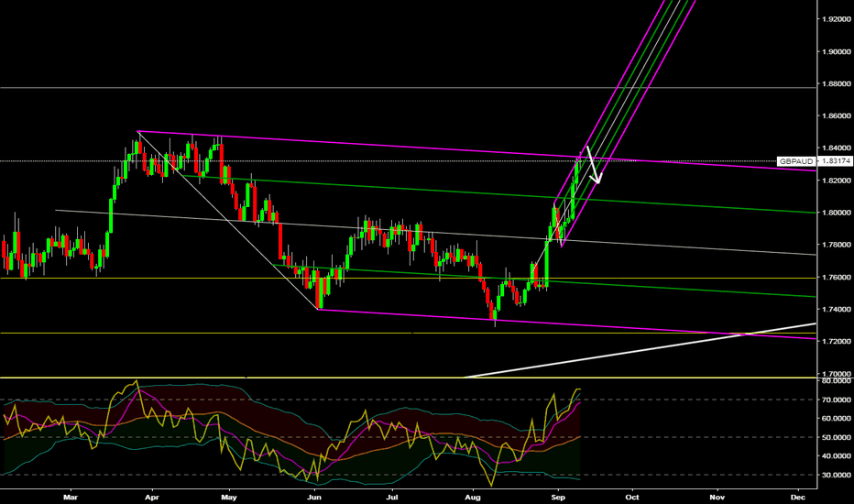
Task: Click the 50.0000 indicator scale label
Action: pos(836,437)
